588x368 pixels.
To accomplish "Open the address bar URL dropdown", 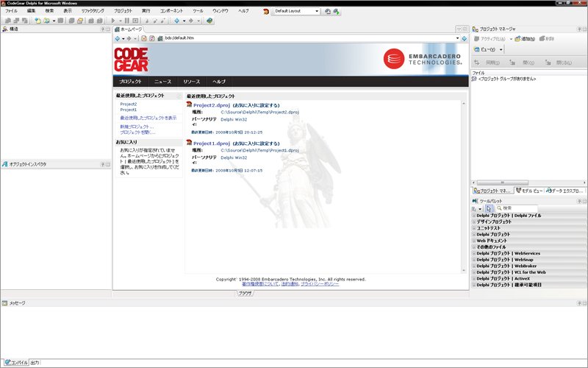I will [457, 38].
